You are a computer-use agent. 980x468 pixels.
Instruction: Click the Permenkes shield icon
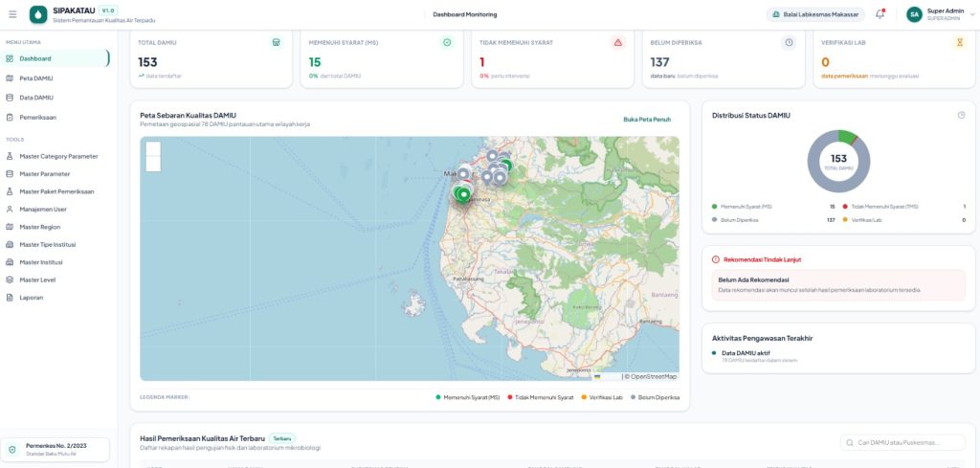point(12,449)
